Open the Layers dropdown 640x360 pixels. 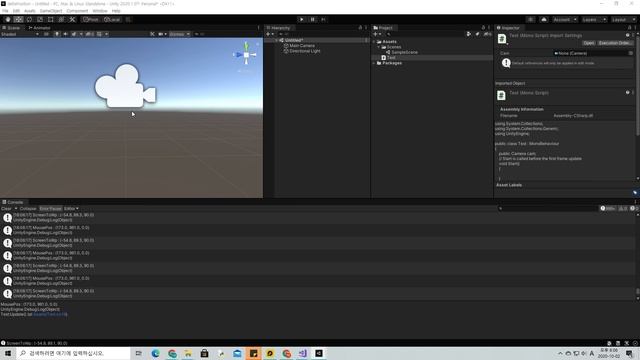point(594,19)
